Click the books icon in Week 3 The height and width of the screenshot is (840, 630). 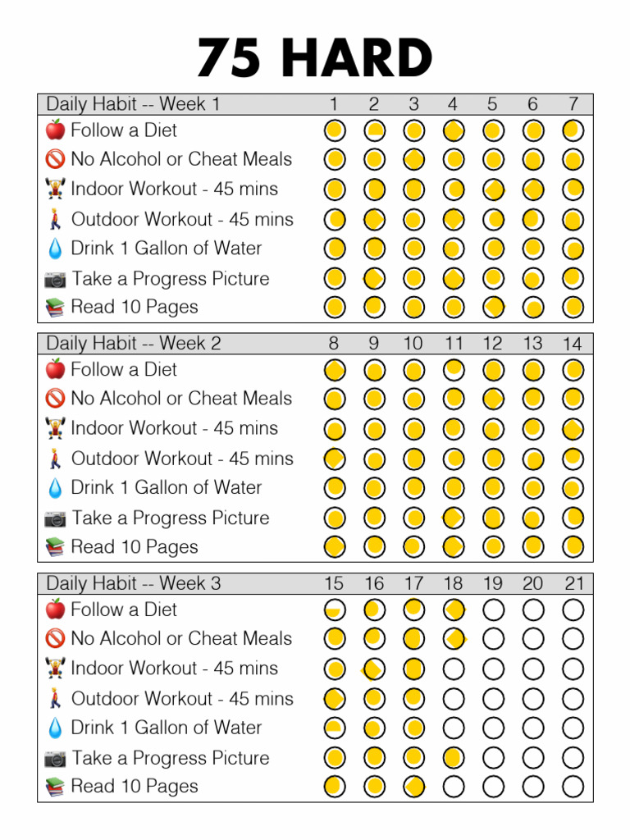click(x=55, y=787)
